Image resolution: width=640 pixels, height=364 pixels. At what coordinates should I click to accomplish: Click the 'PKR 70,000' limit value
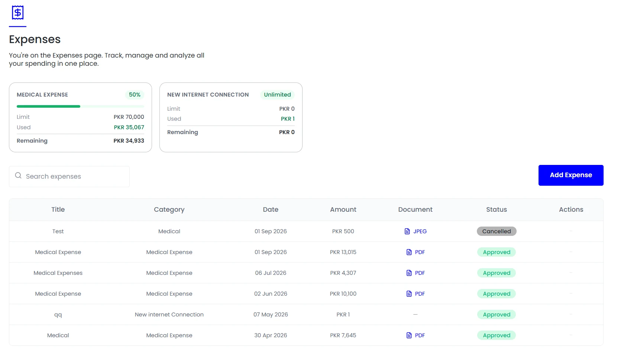tap(129, 117)
